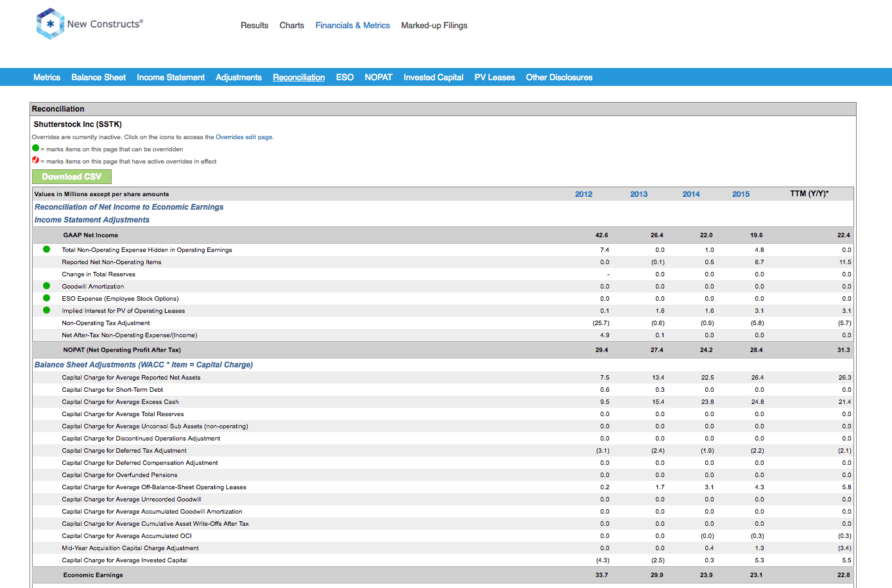Click the Economic Earnings row label
This screenshot has width=892, height=588.
pos(93,575)
